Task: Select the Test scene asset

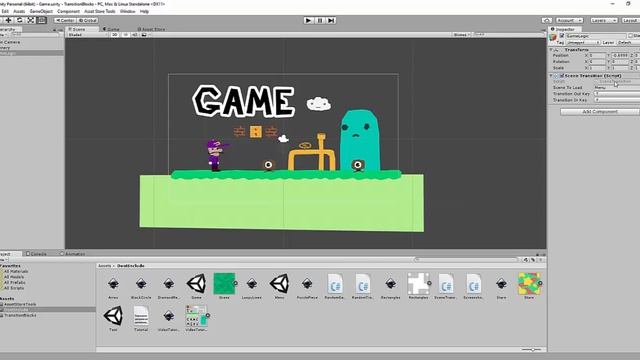Action: (113, 318)
